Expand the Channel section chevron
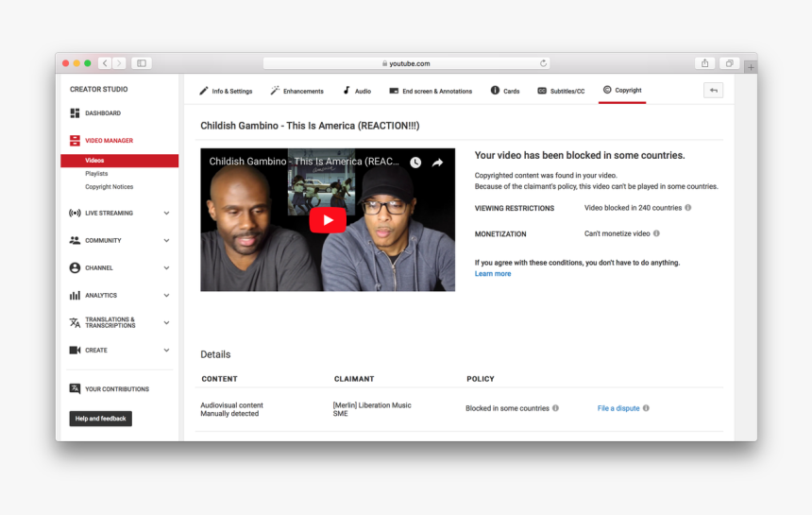Viewport: 812px width, 515px height. tap(166, 267)
